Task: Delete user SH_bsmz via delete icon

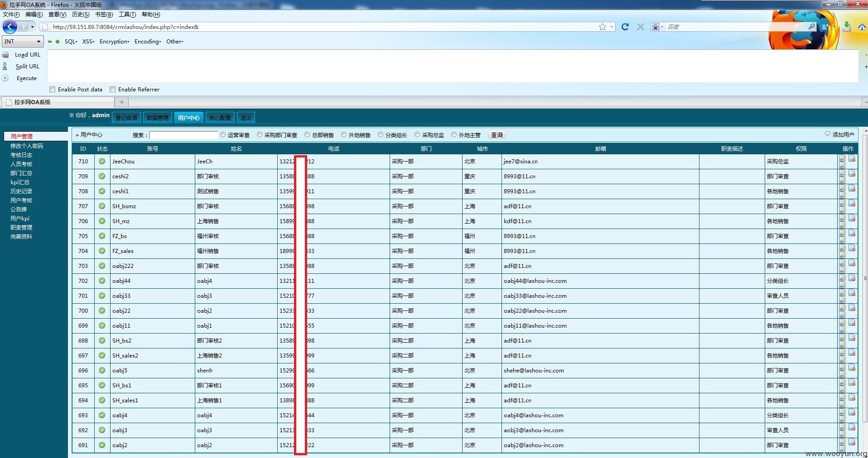Action: coord(852,203)
